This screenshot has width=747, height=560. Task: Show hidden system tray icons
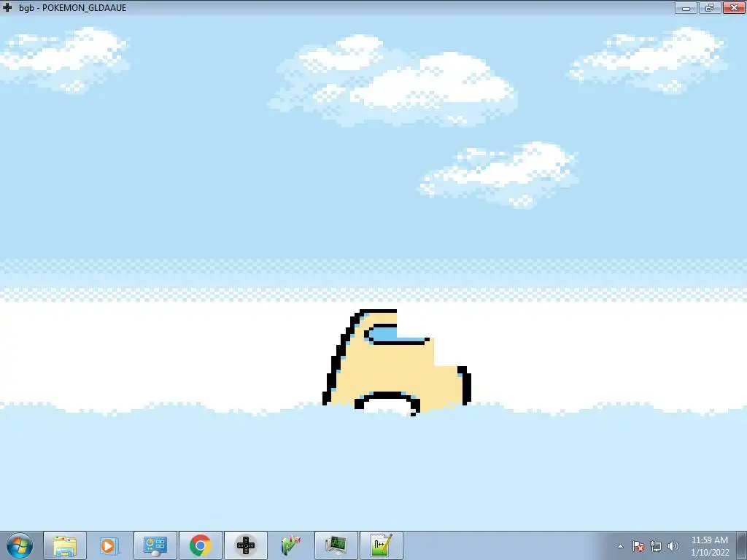pos(620,546)
